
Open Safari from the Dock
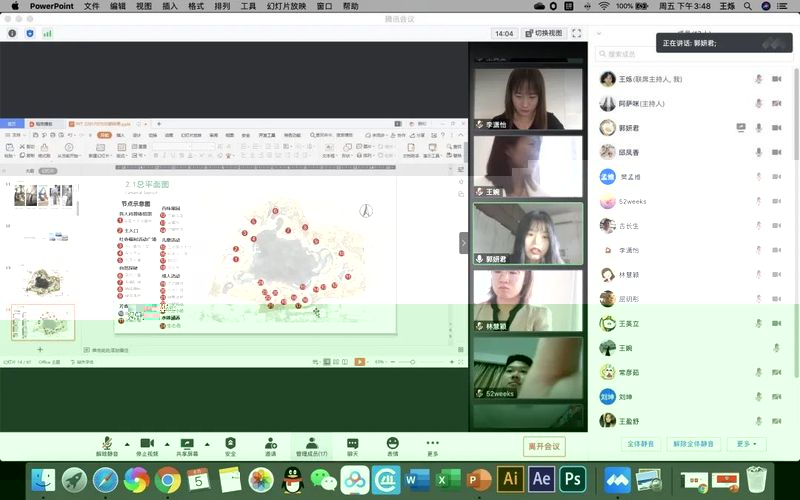106,480
